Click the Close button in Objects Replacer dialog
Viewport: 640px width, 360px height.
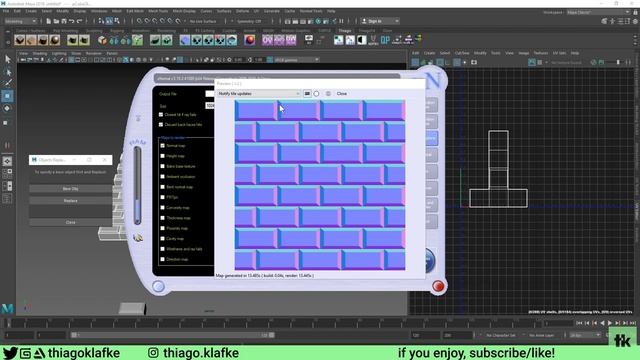pos(70,222)
